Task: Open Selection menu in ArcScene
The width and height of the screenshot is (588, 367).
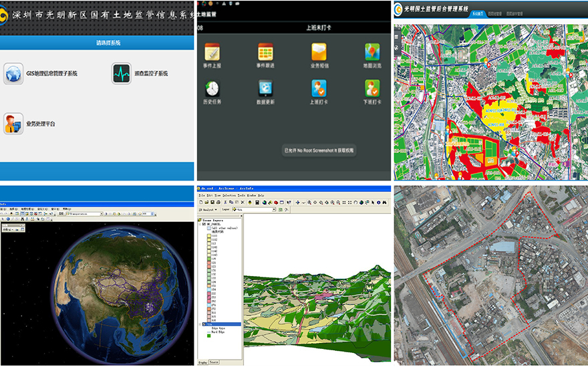Action: click(x=229, y=195)
